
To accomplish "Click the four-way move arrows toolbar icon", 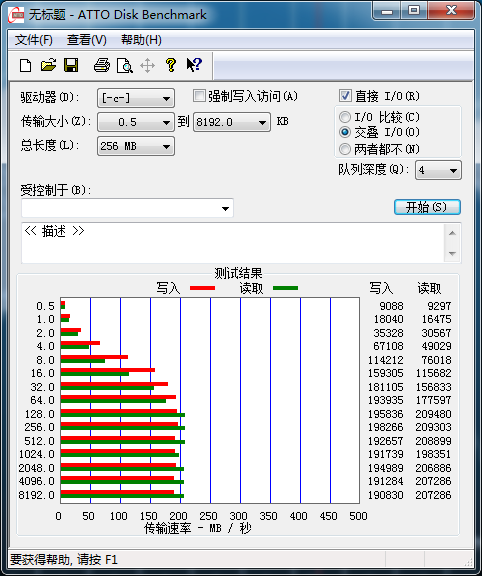I will (147, 66).
